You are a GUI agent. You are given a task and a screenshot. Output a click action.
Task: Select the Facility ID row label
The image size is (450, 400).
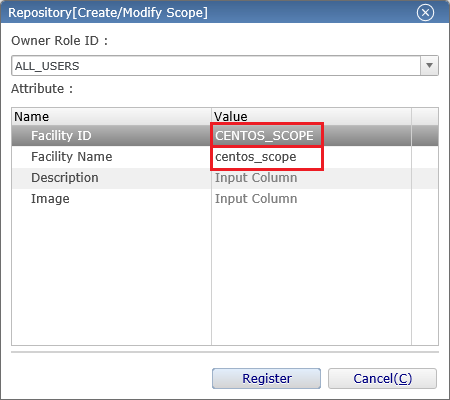61,136
